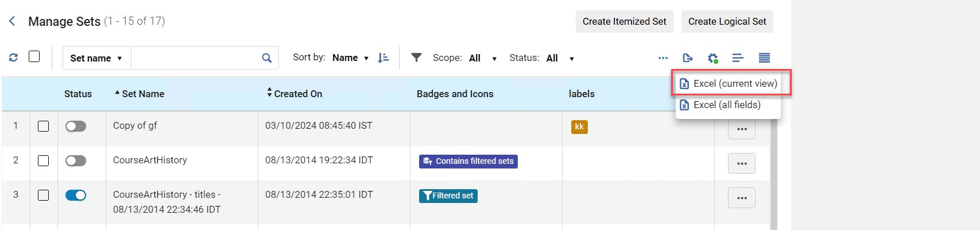Click the Status column header
The image size is (980, 230).
78,94
